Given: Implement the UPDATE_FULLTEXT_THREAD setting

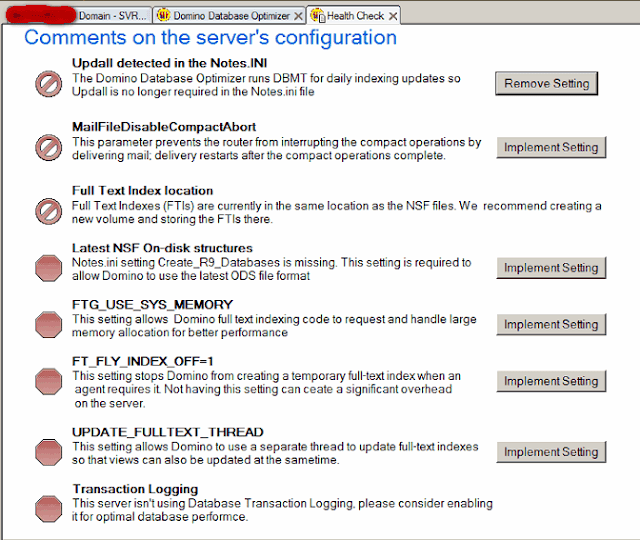Looking at the screenshot, I should 551,452.
